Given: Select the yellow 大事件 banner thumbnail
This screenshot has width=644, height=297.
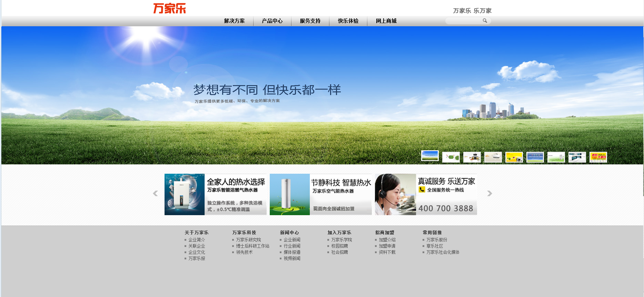Looking at the screenshot, I should click(598, 157).
